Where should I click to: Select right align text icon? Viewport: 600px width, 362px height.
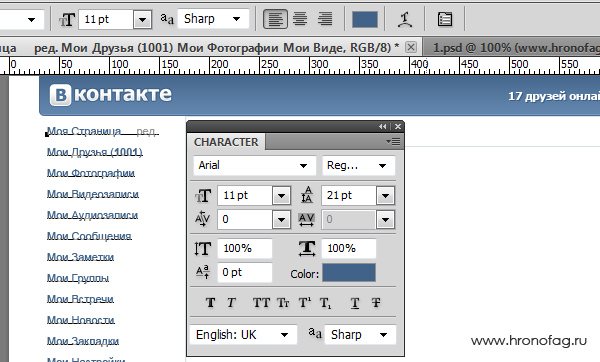[324, 19]
